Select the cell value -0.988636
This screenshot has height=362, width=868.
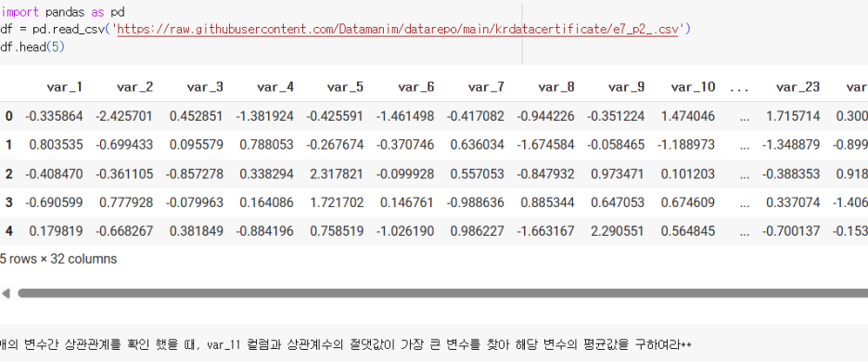[x=476, y=202]
